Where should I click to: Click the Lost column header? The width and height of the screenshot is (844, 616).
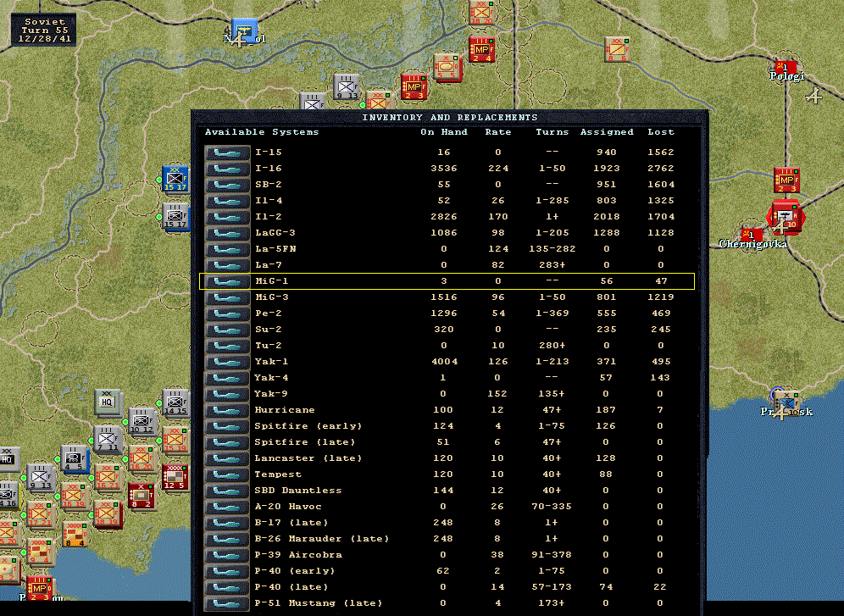coord(661,132)
